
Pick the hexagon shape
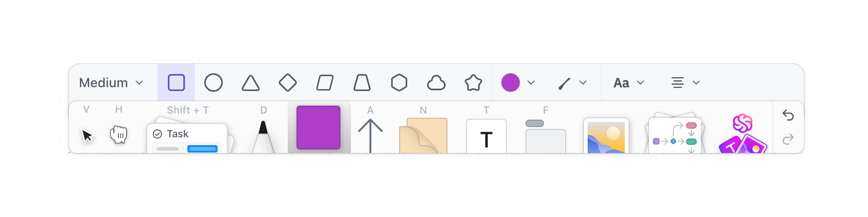399,83
